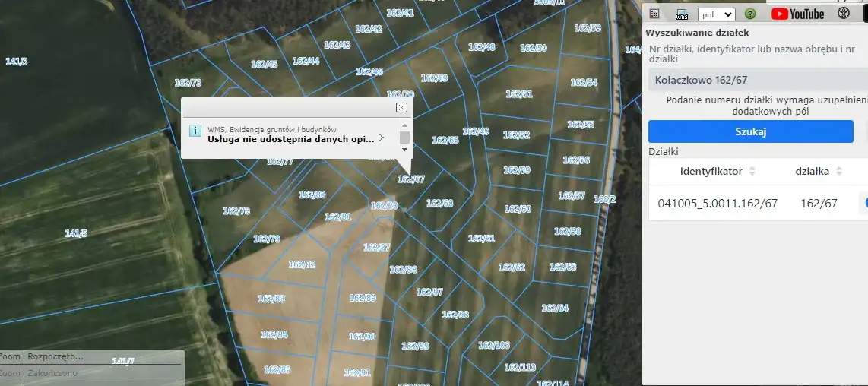This screenshot has width=868, height=386.
Task: Open the 'pol' language dropdown
Action: [x=715, y=14]
